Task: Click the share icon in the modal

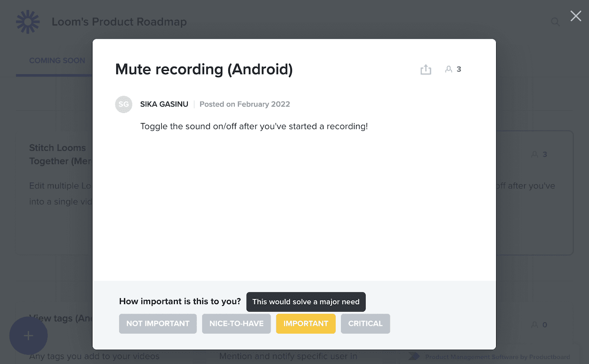Action: pyautogui.click(x=426, y=69)
